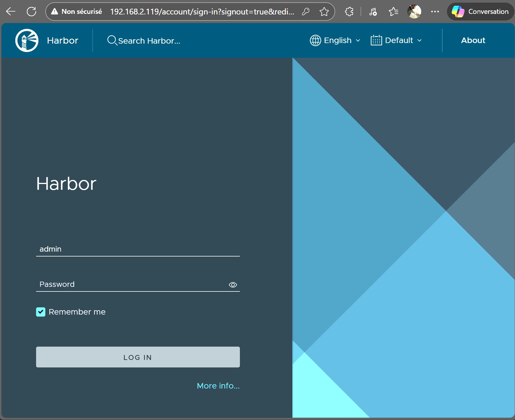
Task: Open the About menu item
Action: 473,40
